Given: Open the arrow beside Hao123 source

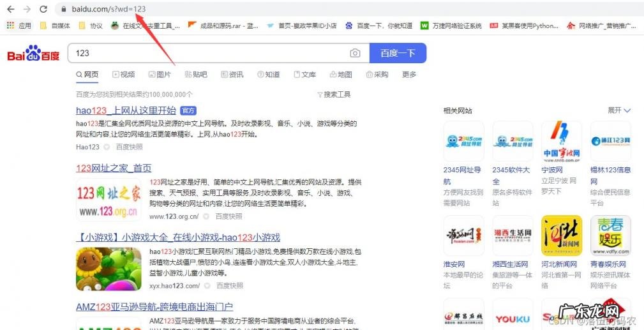Looking at the screenshot, I should pos(107,147).
